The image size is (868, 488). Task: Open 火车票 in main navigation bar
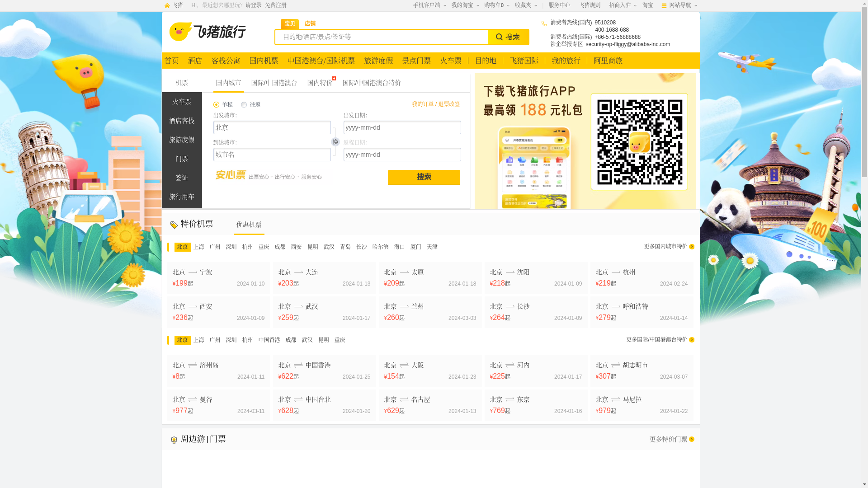click(x=451, y=61)
